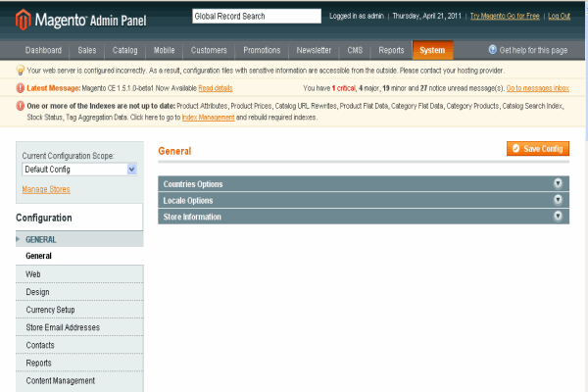Click the Countries Options section header
This screenshot has height=392, width=588.
click(x=364, y=184)
